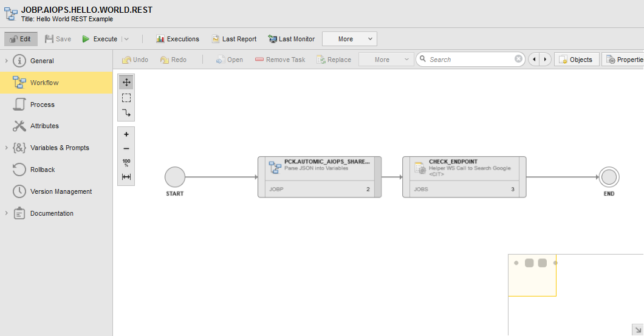Click the Executions button
644x336 pixels.
(177, 39)
